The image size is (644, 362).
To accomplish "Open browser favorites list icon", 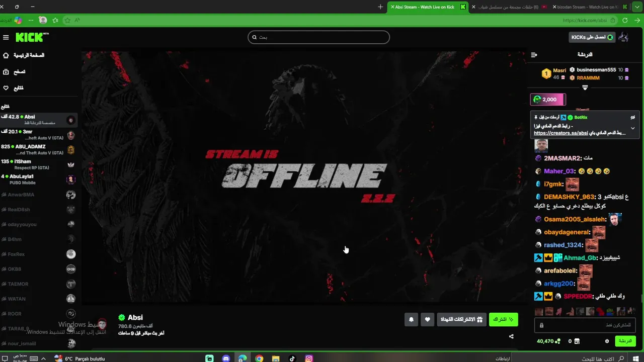I will coord(55,20).
